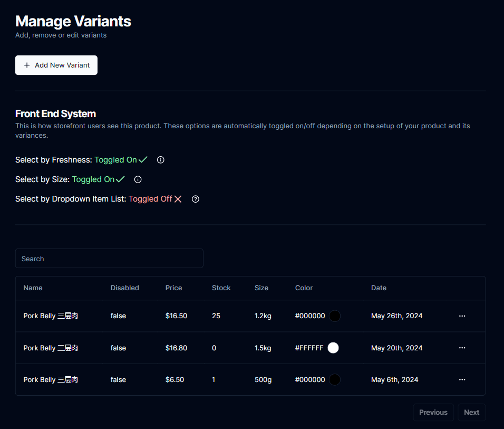Image resolution: width=504 pixels, height=429 pixels.
Task: Click the Date column header
Action: [x=379, y=288]
